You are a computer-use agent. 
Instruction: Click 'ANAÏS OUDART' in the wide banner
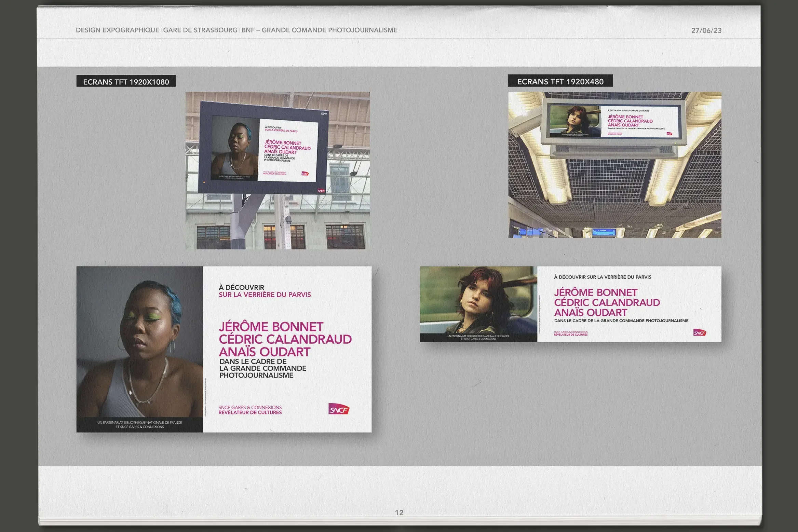pyautogui.click(x=591, y=312)
